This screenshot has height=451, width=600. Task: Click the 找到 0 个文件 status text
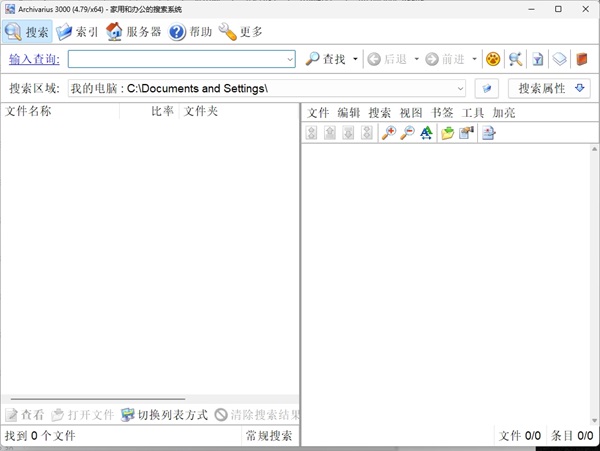coord(40,436)
